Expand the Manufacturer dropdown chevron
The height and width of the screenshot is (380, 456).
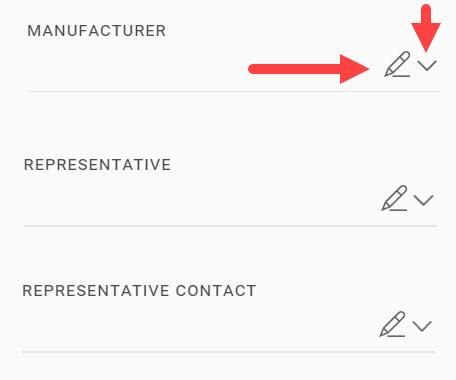[x=427, y=66]
